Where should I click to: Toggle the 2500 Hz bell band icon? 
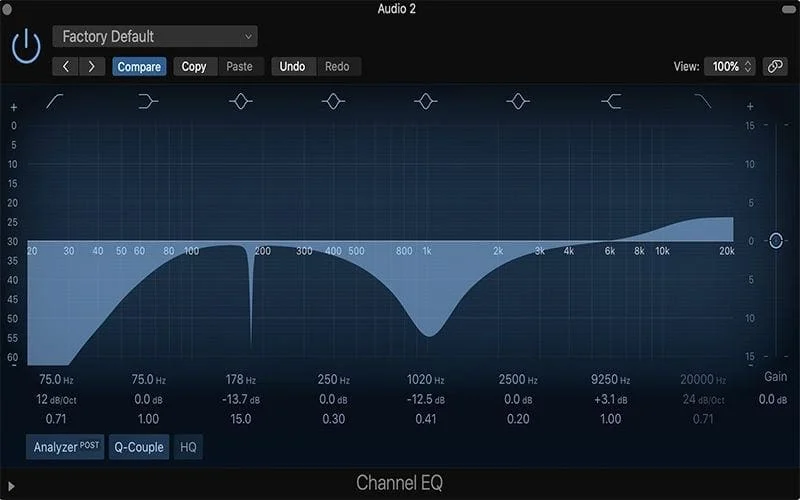point(518,102)
